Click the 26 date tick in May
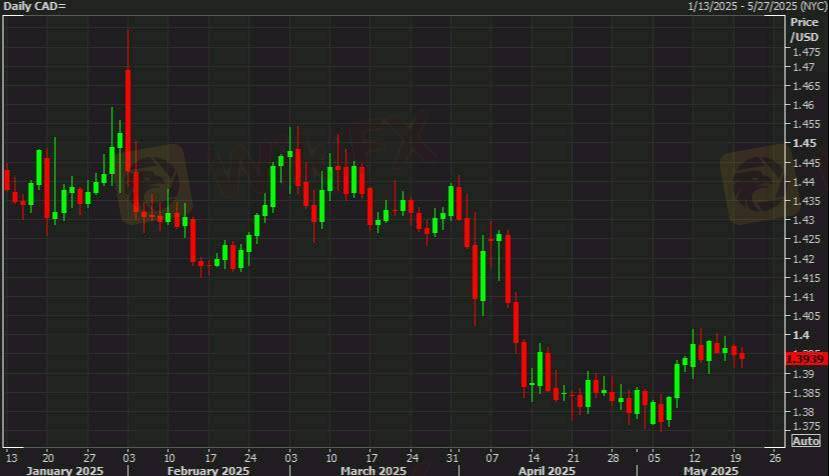Image resolution: width=829 pixels, height=476 pixels. coord(776,457)
